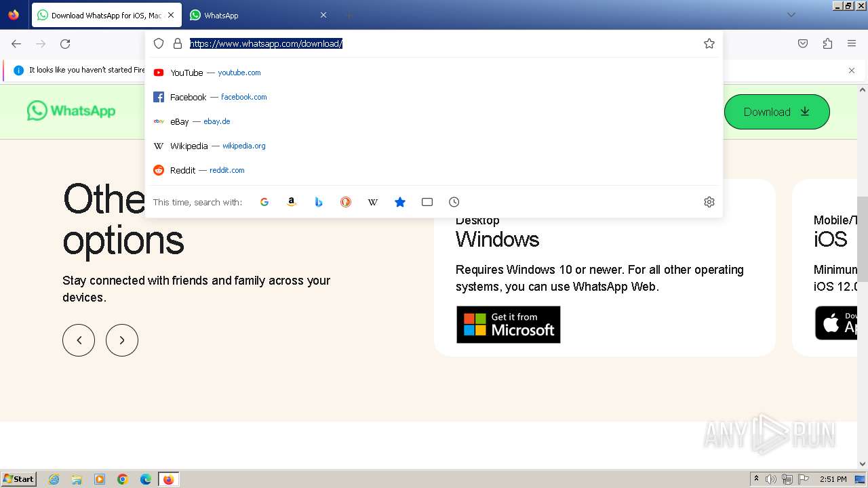Open the Windows Start menu
Image resolution: width=868 pixels, height=488 pixels.
tap(18, 479)
